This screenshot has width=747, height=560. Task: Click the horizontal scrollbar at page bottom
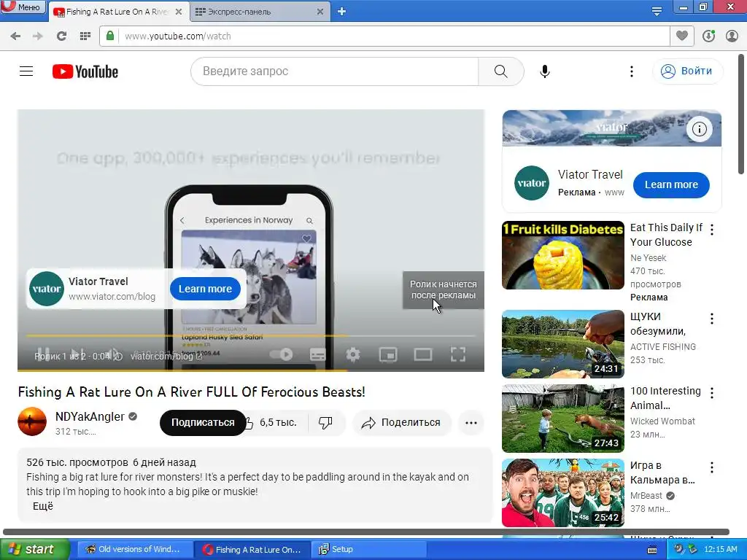pyautogui.click(x=366, y=532)
